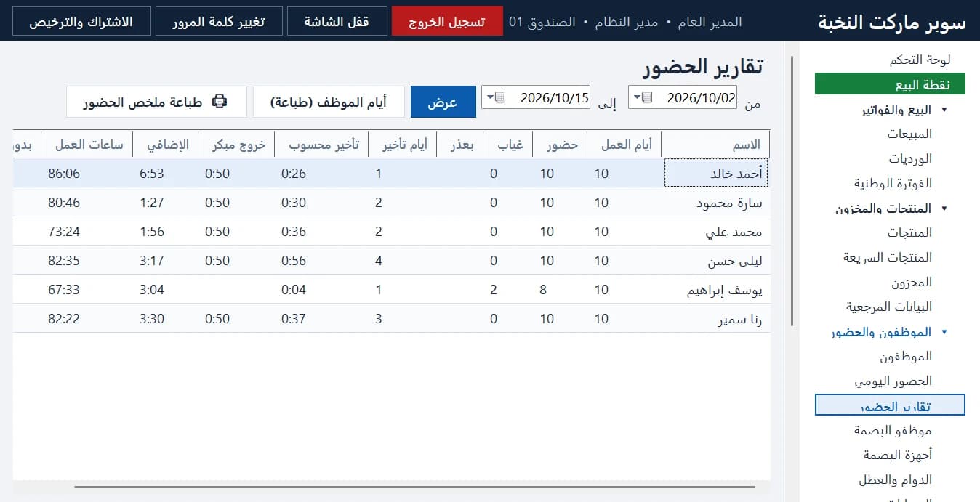Sort by 'أيام تأخير' column header
Image resolution: width=980 pixels, height=502 pixels.
(402, 145)
